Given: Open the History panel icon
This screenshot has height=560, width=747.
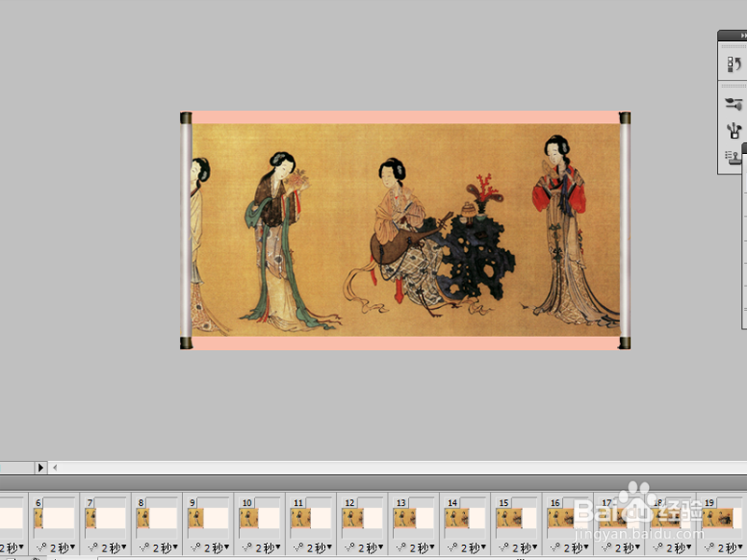Looking at the screenshot, I should [734, 64].
